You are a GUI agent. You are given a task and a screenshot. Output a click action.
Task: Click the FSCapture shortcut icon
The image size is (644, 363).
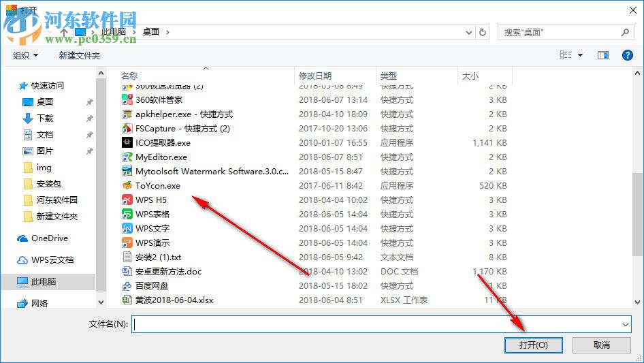[127, 128]
